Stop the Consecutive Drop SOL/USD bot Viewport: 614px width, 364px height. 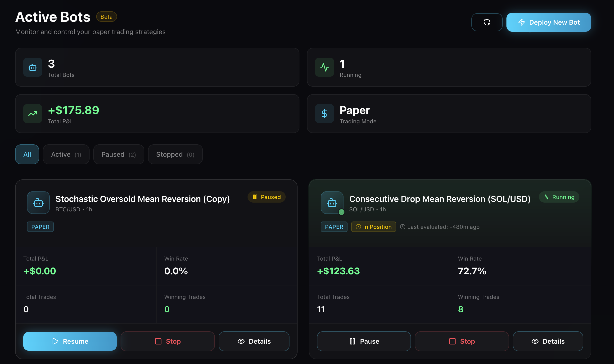(461, 341)
